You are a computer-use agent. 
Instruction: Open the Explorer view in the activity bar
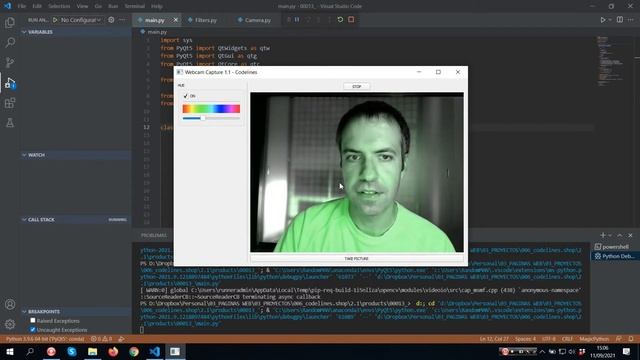(10, 22)
